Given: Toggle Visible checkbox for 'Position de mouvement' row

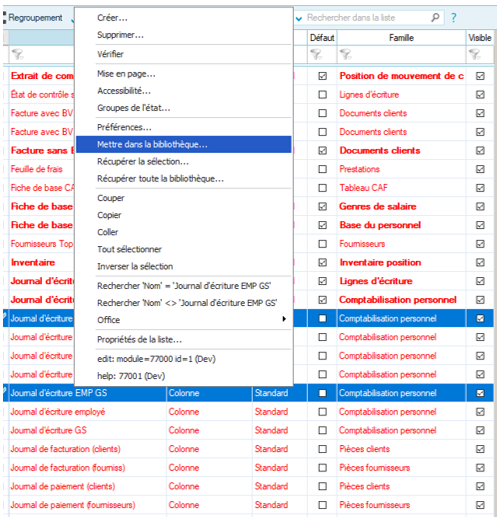Looking at the screenshot, I should 480,76.
